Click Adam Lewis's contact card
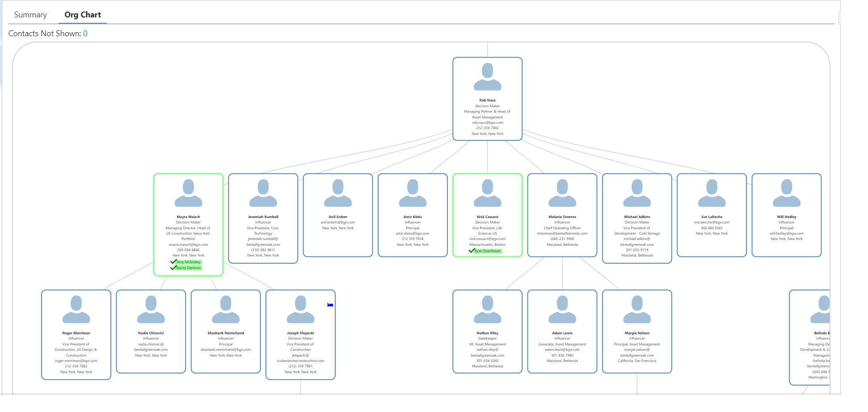Image resolution: width=868 pixels, height=412 pixels. 562,332
